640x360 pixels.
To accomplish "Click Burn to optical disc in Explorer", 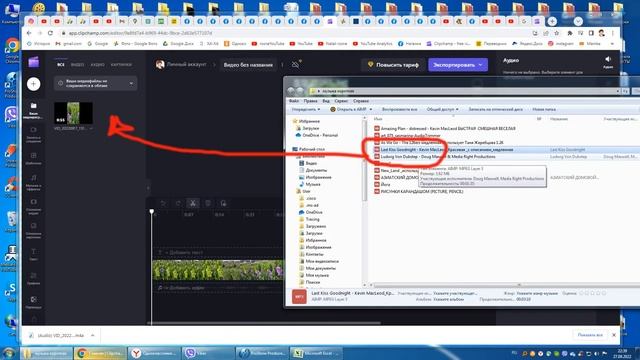I will coord(495,109).
